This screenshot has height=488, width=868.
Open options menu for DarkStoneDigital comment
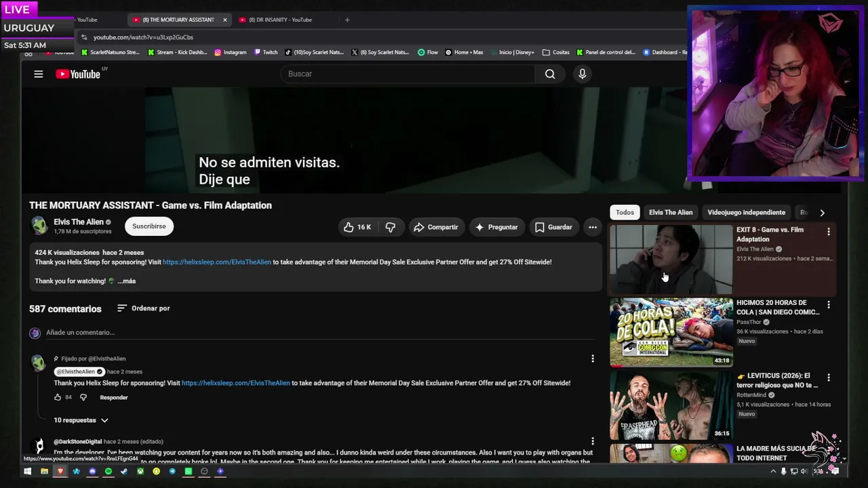pyautogui.click(x=593, y=441)
